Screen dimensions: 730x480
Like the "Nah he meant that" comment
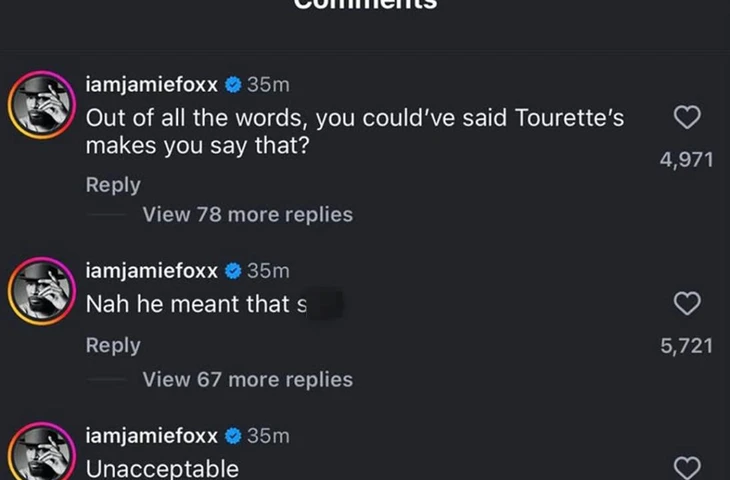[x=686, y=303]
